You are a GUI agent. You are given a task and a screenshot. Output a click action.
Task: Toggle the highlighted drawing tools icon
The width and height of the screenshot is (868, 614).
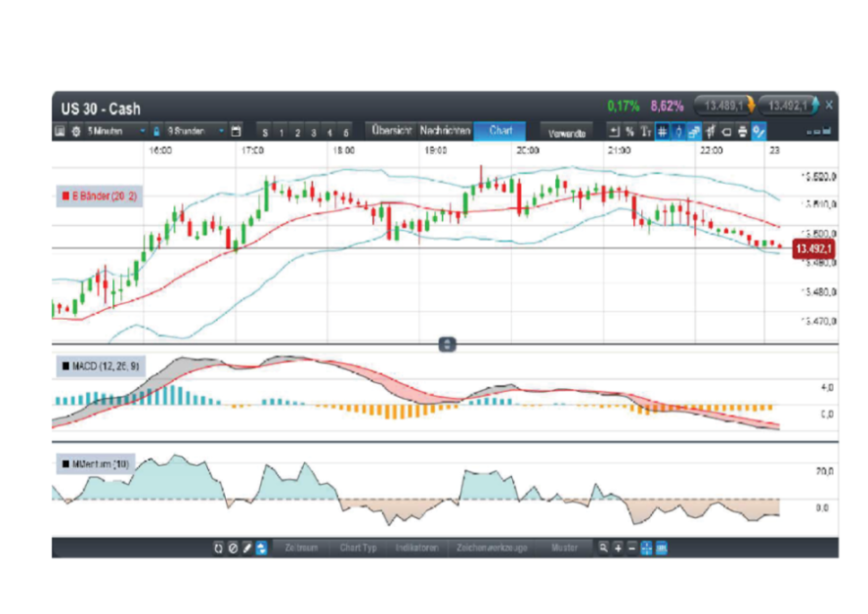(759, 131)
